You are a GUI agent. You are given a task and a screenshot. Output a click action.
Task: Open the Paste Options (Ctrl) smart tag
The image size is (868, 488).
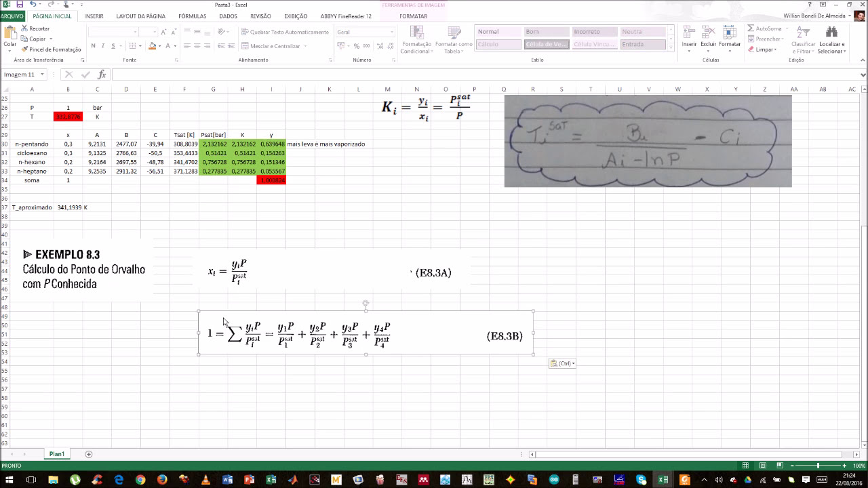[x=563, y=363]
